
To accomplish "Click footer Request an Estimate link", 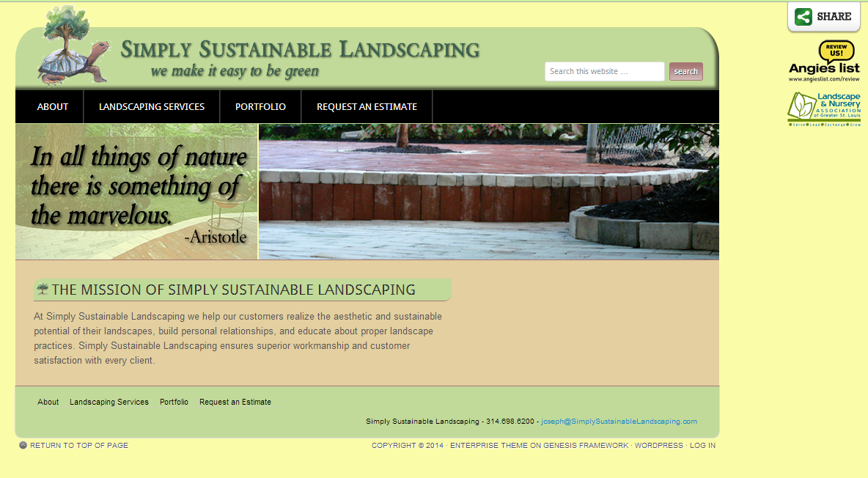I will (235, 402).
